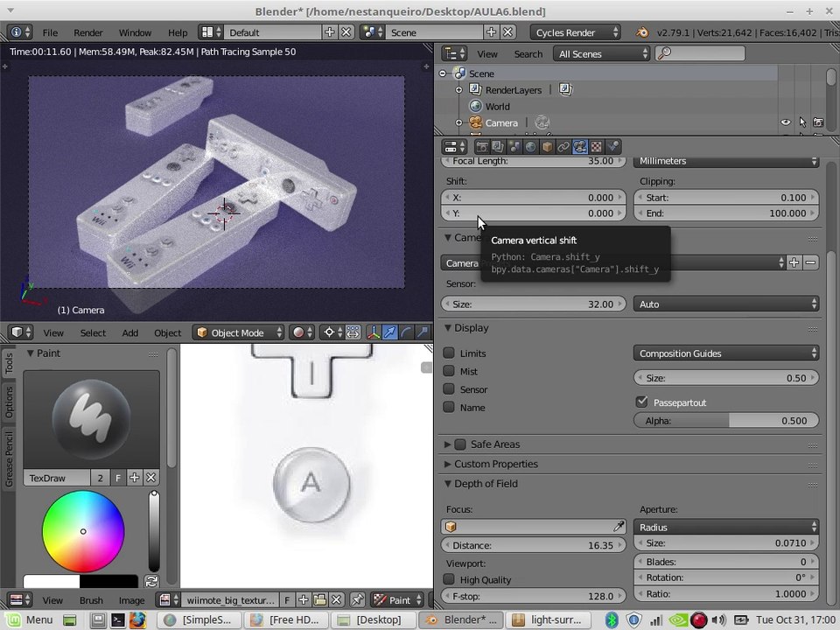840x630 pixels.
Task: Toggle Camera renderability icon in outliner
Action: click(x=818, y=122)
